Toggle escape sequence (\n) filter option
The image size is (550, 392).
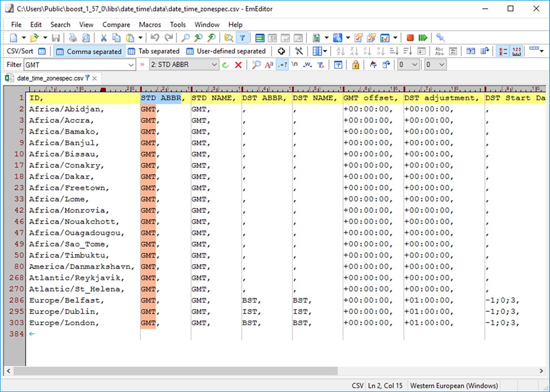tap(294, 65)
